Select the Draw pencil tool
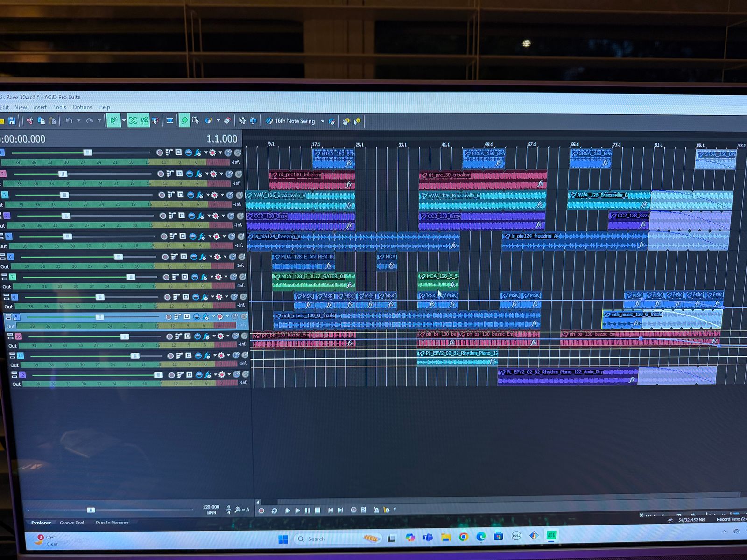Screen dimensions: 747x560 tap(184, 121)
